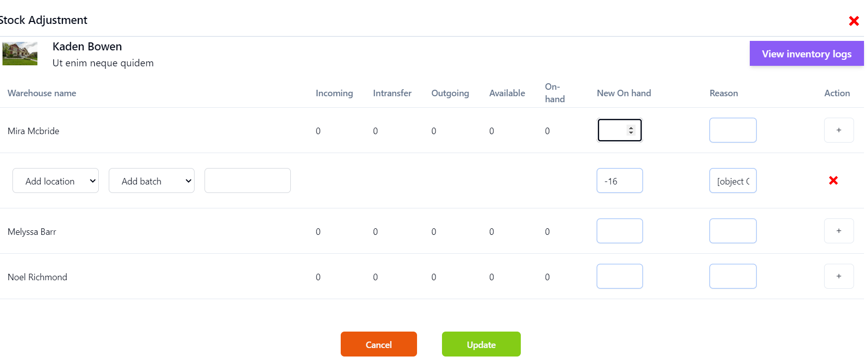Open View inventory logs
Viewport: 868px width, 359px height.
click(806, 54)
